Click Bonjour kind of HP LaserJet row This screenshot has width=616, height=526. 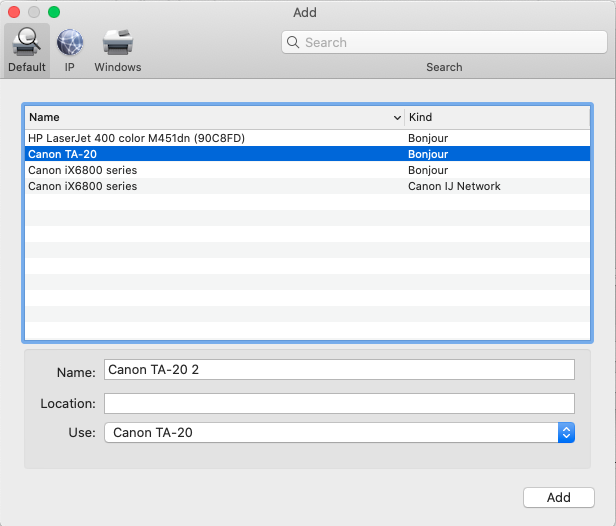pyautogui.click(x=428, y=138)
